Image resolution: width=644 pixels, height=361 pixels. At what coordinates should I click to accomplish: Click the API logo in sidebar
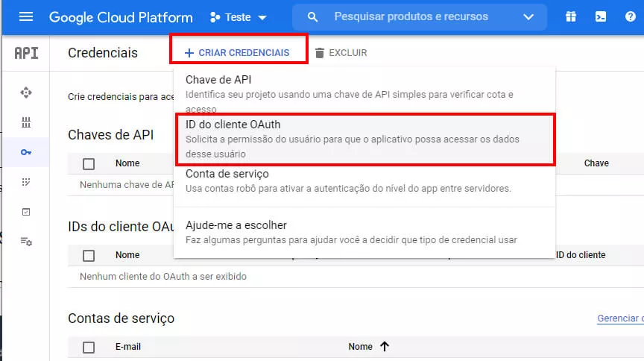click(26, 53)
